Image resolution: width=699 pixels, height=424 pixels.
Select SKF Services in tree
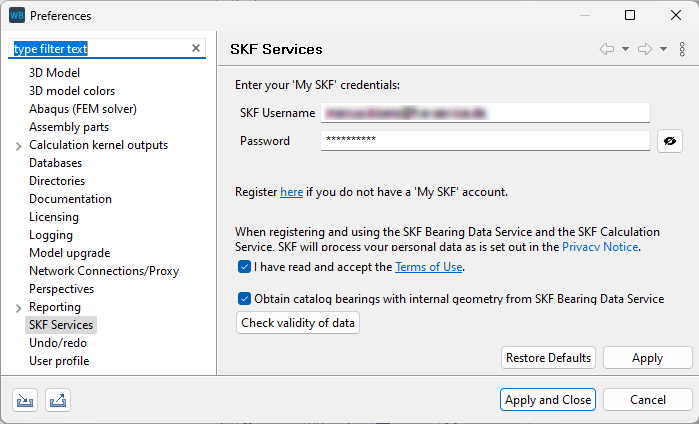pyautogui.click(x=61, y=325)
